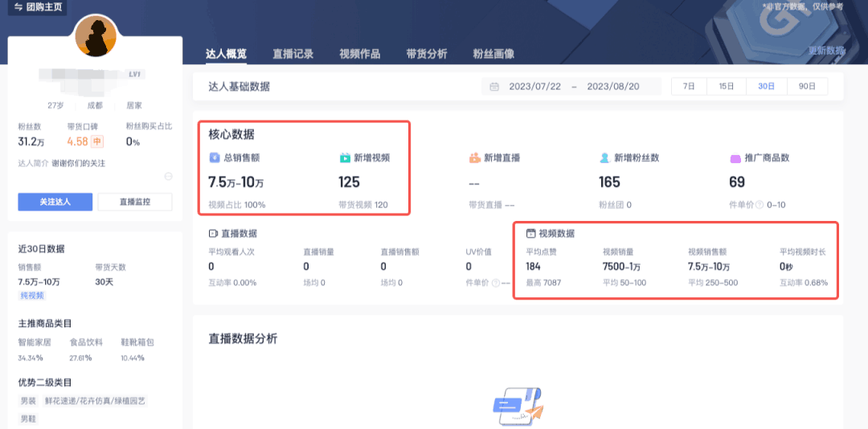Click the 推广商品数 value 69
868x429 pixels.
pos(737,182)
